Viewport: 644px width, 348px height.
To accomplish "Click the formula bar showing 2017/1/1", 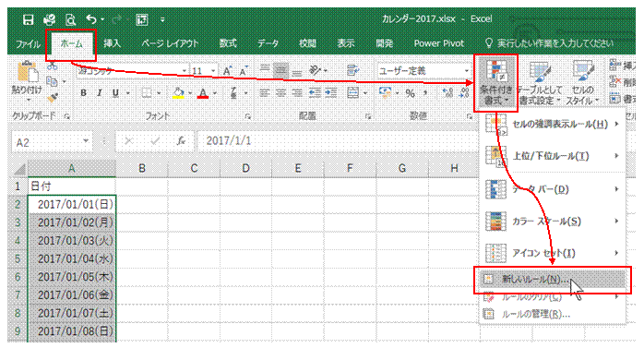I will click(337, 141).
